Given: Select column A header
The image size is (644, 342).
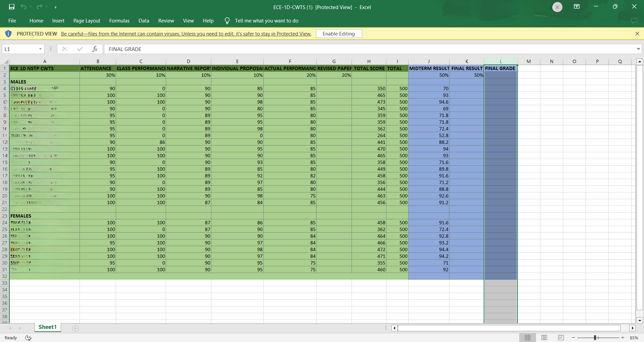Looking at the screenshot, I should pyautogui.click(x=45, y=61).
